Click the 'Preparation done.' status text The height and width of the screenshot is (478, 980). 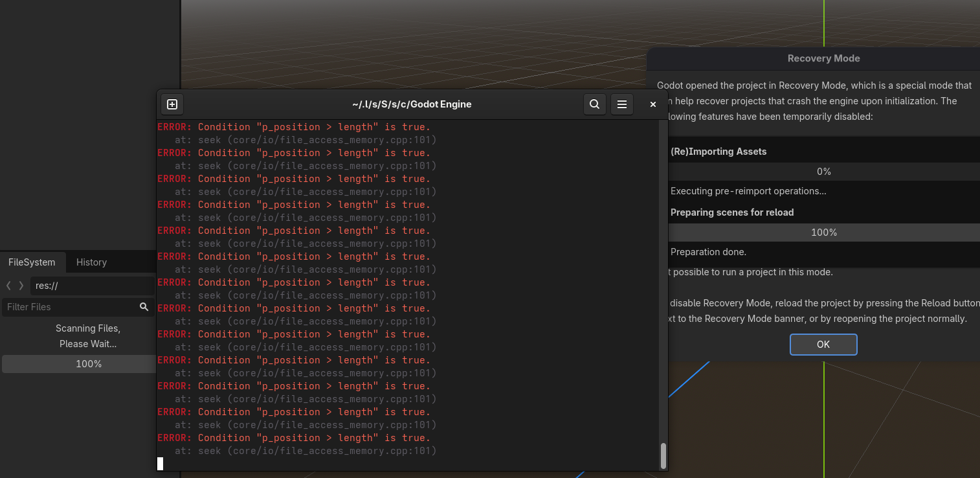point(708,252)
